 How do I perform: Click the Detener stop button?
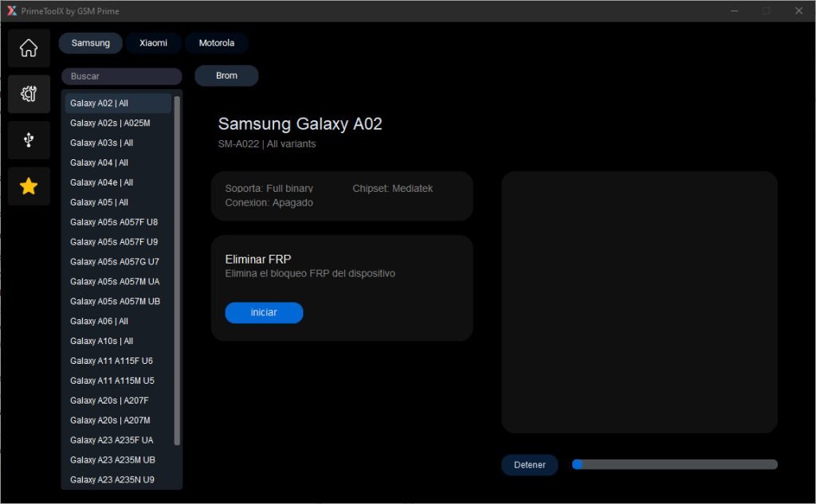click(529, 465)
